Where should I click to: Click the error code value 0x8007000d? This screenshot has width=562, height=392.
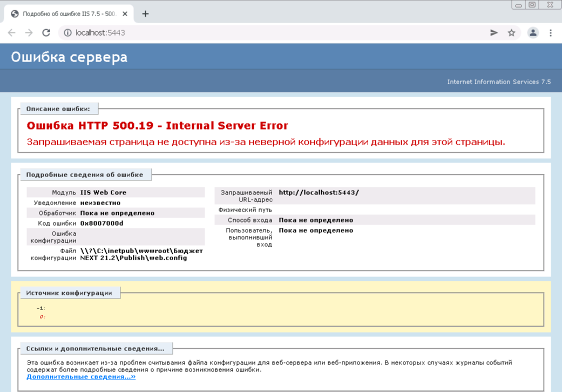[x=102, y=223]
